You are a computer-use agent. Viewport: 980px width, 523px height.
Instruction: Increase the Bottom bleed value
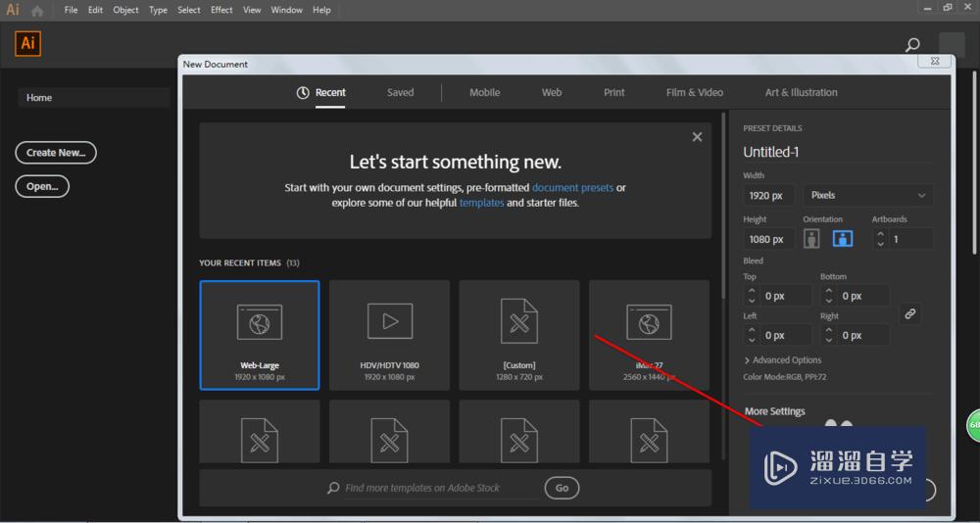tap(829, 291)
